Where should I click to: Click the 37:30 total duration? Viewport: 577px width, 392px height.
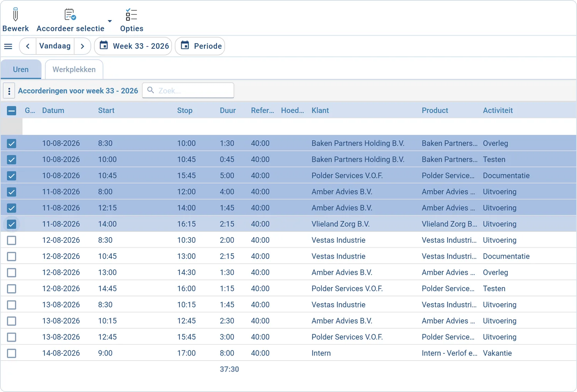click(x=229, y=369)
